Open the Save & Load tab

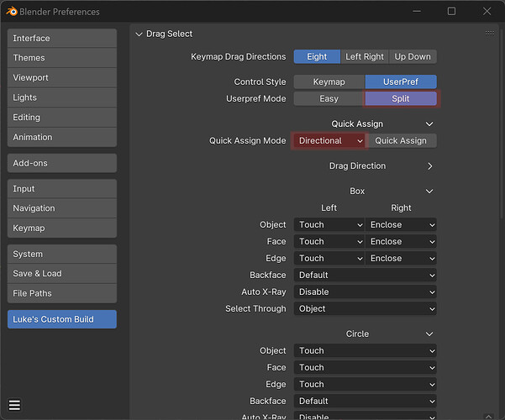point(62,274)
